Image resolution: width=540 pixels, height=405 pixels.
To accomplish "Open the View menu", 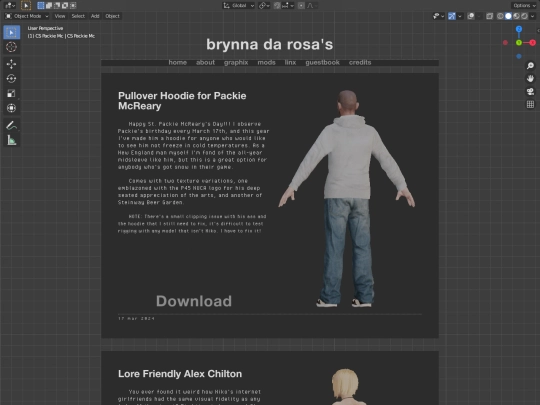I will coord(60,16).
